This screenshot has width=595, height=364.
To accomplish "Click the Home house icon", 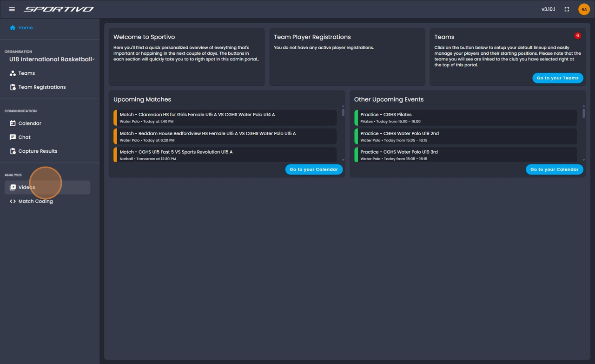I will point(13,28).
